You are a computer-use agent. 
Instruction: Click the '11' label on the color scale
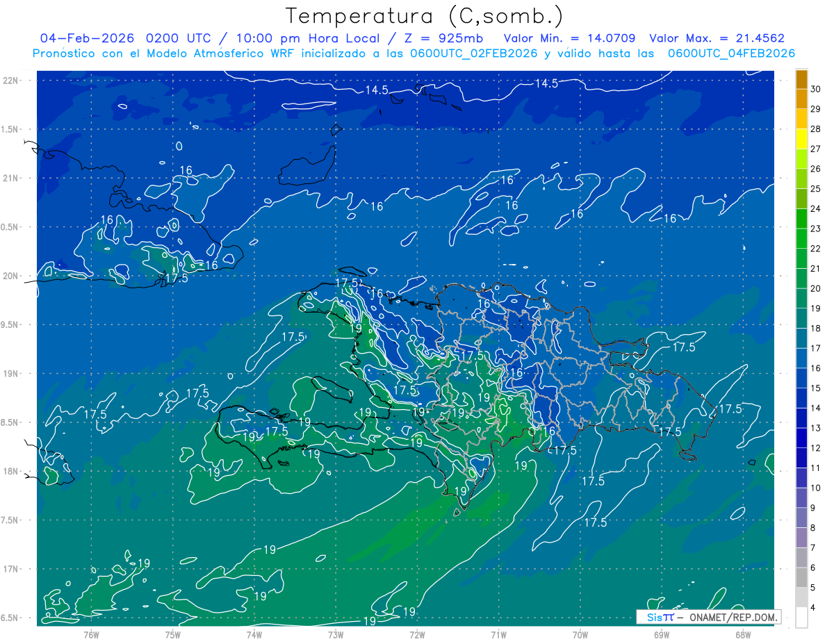[815, 468]
